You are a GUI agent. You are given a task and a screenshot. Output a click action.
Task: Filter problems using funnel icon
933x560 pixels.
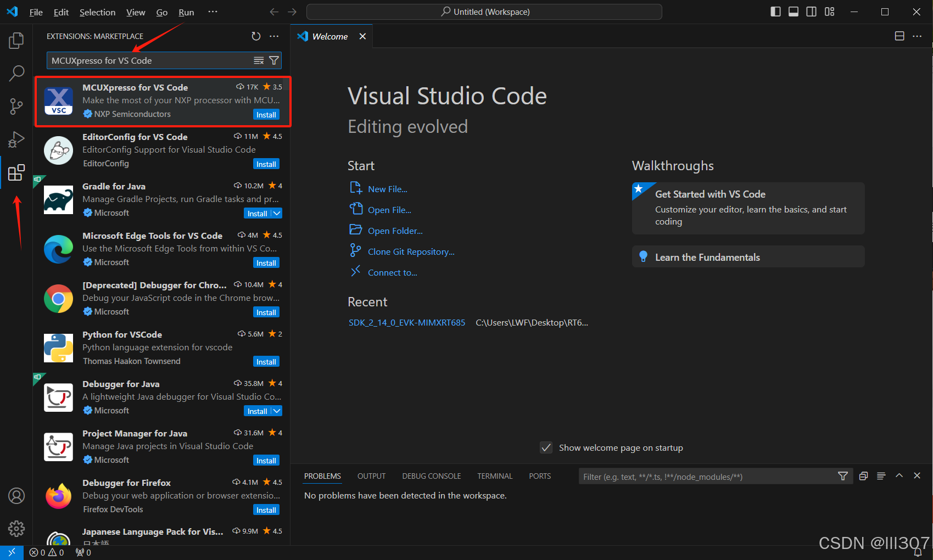click(x=843, y=477)
